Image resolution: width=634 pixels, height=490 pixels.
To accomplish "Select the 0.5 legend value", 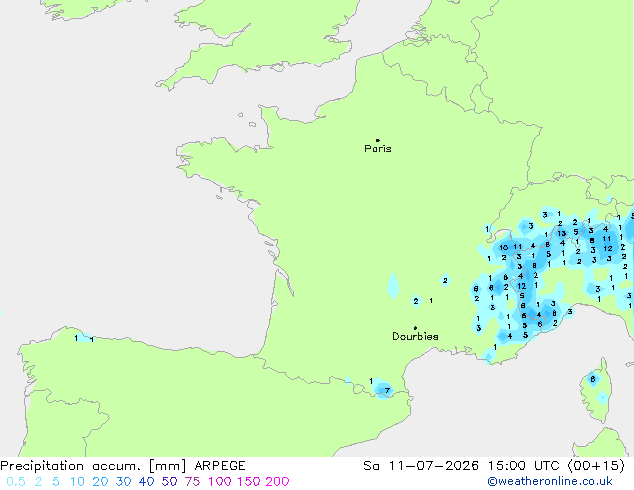I will click(16, 482).
